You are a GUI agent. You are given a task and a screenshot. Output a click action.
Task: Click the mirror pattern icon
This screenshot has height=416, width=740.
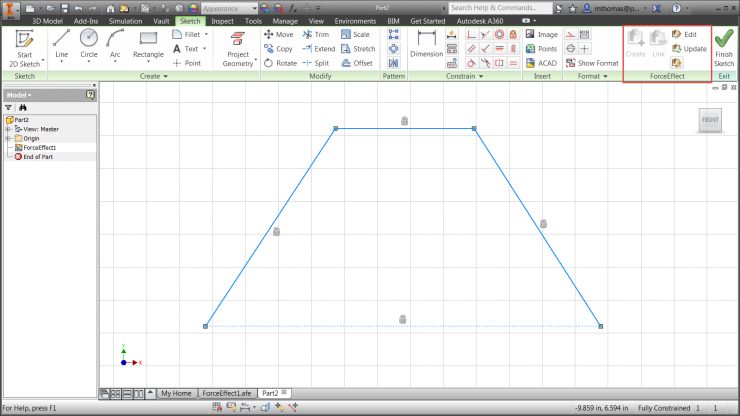click(394, 63)
